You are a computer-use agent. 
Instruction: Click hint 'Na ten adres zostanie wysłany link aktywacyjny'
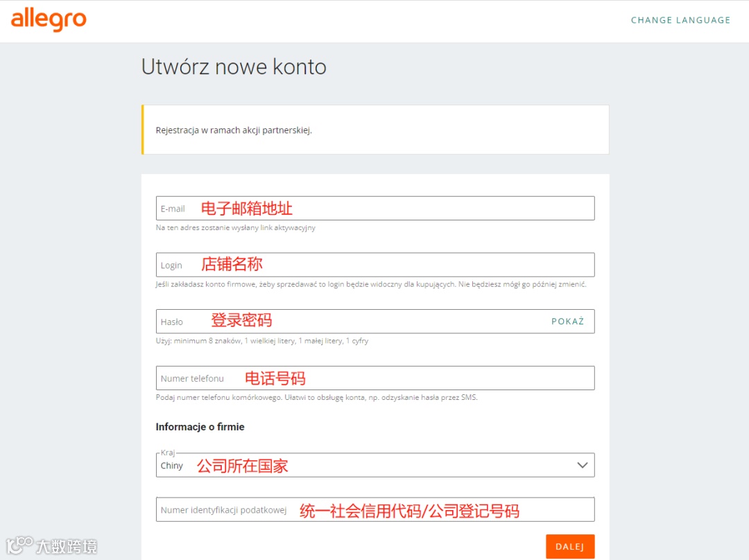tap(236, 228)
